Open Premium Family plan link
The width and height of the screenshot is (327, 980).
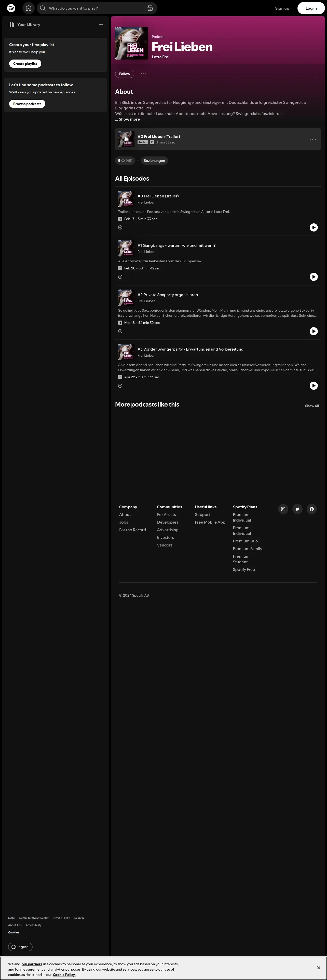(x=248, y=549)
